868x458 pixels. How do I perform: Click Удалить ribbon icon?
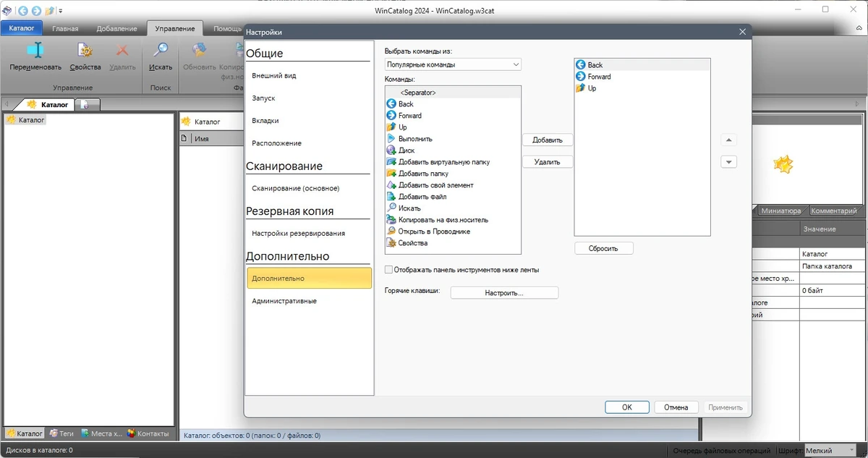coord(123,50)
